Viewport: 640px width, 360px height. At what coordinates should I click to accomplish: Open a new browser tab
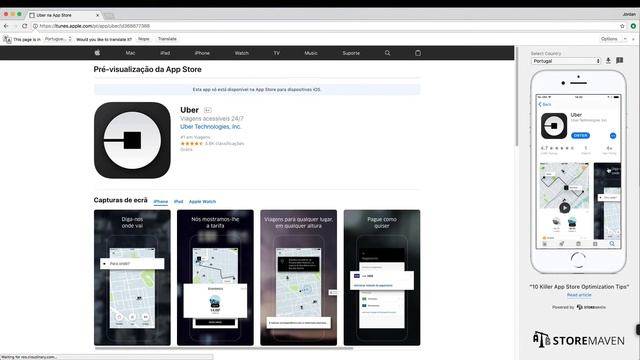(x=109, y=16)
